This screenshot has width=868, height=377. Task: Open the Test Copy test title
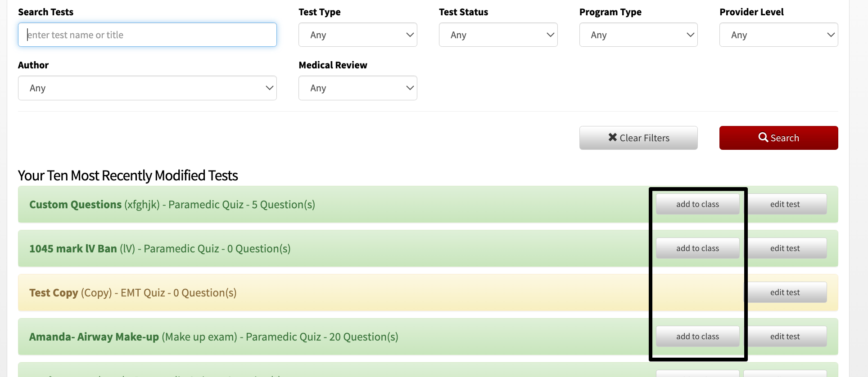click(x=54, y=293)
